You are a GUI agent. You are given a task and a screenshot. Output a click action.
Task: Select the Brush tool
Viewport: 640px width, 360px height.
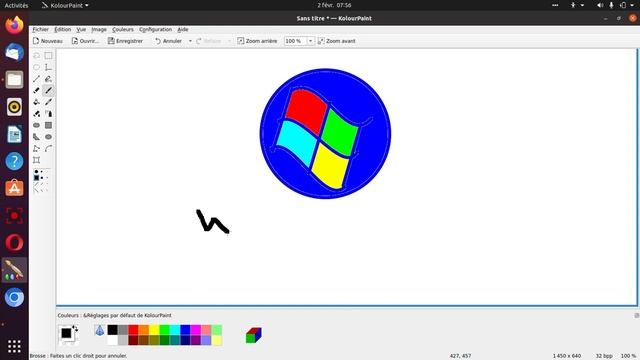pyautogui.click(x=49, y=90)
